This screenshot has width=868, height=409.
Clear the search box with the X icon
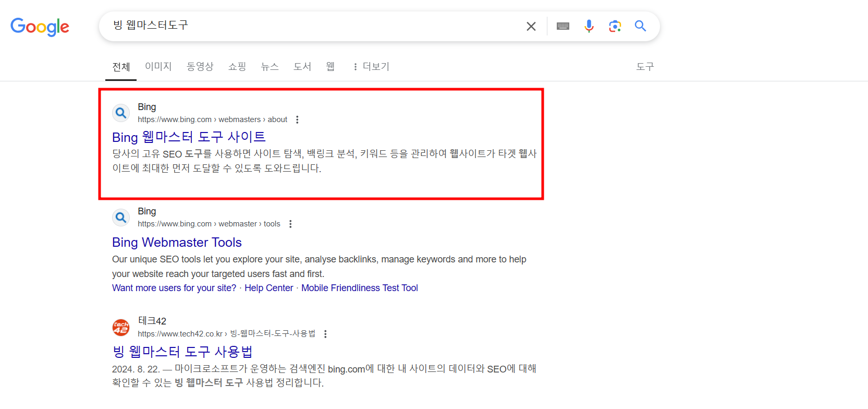(x=531, y=26)
